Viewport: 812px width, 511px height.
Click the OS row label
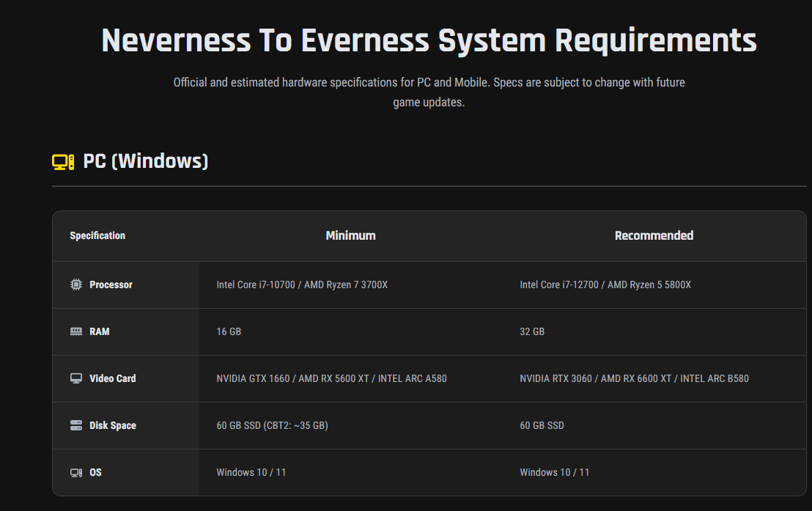pos(95,473)
